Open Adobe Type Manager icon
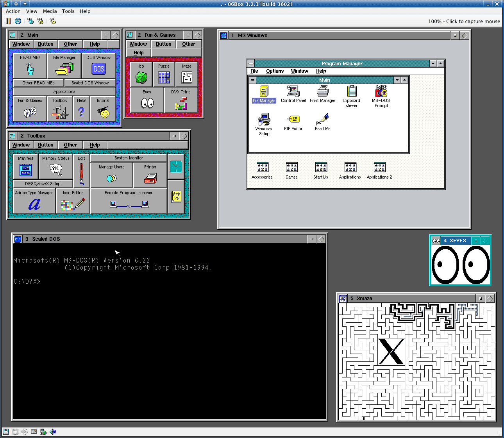 click(34, 201)
